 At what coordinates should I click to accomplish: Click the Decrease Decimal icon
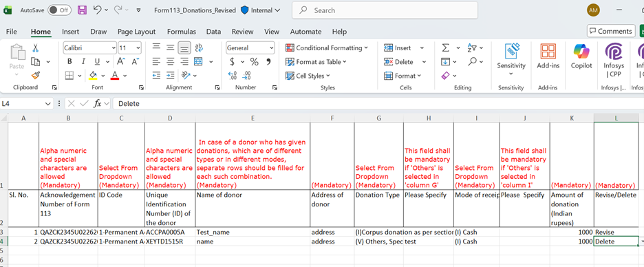pos(247,76)
